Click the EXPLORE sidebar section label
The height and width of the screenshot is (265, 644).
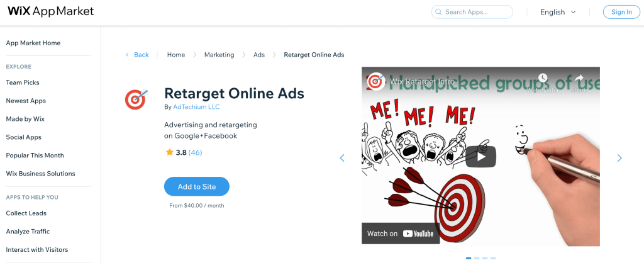click(x=18, y=67)
